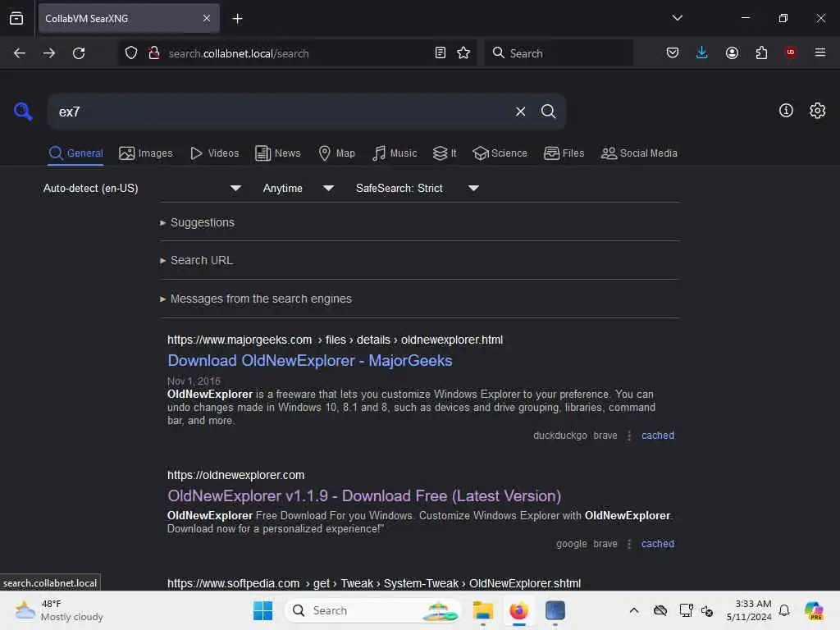Image resolution: width=840 pixels, height=630 pixels.
Task: Open a new tab with plus button
Action: (x=237, y=19)
